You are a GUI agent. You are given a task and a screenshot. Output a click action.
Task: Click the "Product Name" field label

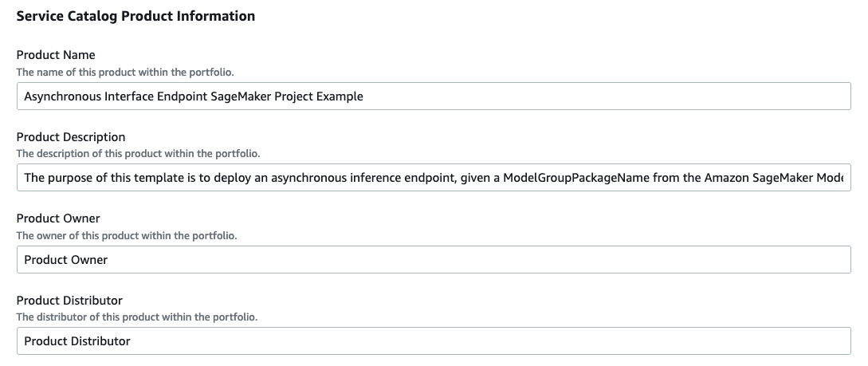[x=56, y=55]
